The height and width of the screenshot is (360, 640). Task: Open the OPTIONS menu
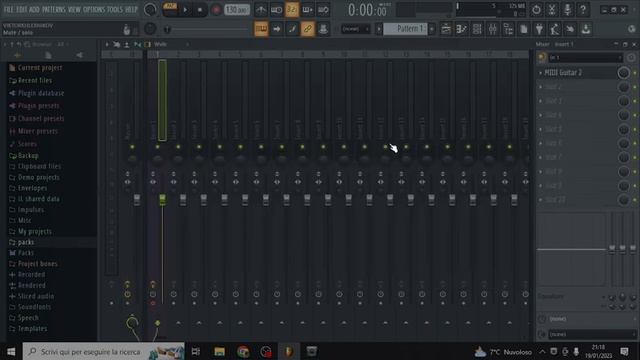pyautogui.click(x=94, y=9)
